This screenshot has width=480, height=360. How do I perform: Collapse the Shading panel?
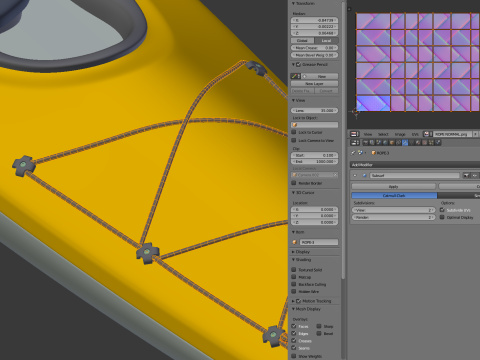point(293,260)
